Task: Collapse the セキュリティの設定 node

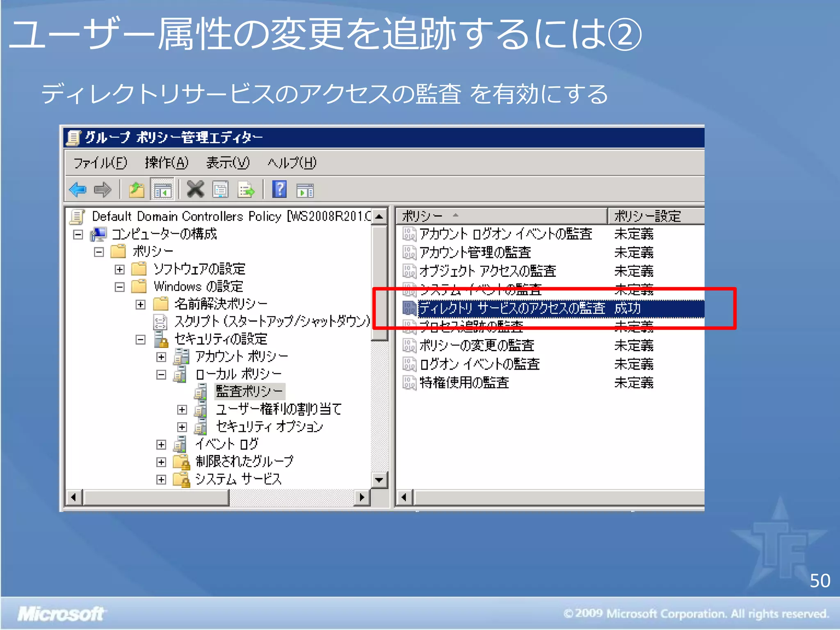Action: [x=141, y=340]
